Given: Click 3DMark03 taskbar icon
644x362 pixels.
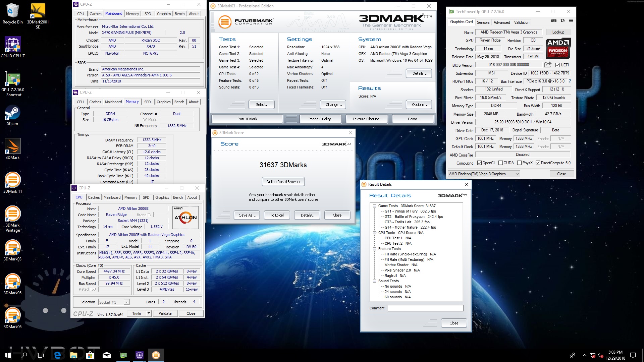Looking at the screenshot, I should tap(156, 355).
